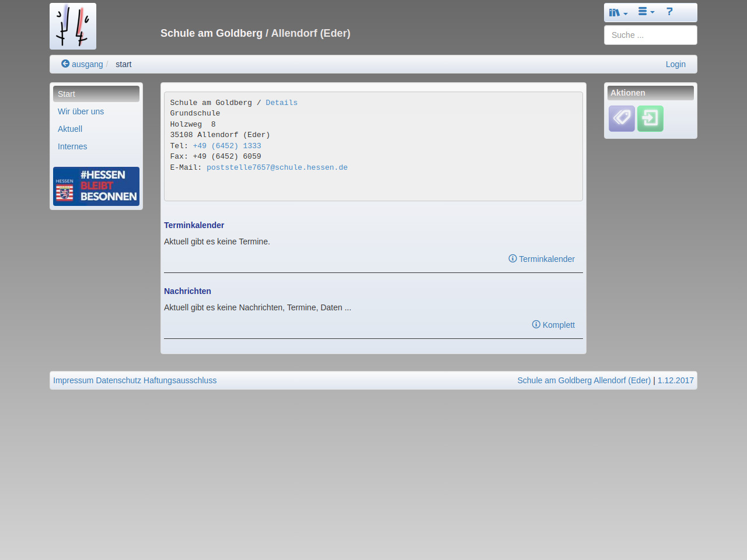Click the Login link
The height and width of the screenshot is (560, 747).
[675, 64]
